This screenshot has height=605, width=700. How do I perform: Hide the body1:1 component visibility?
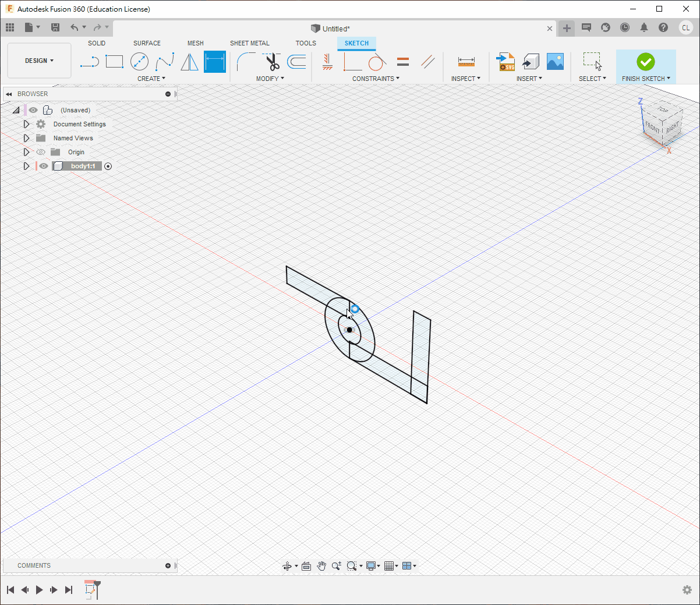[x=44, y=166]
